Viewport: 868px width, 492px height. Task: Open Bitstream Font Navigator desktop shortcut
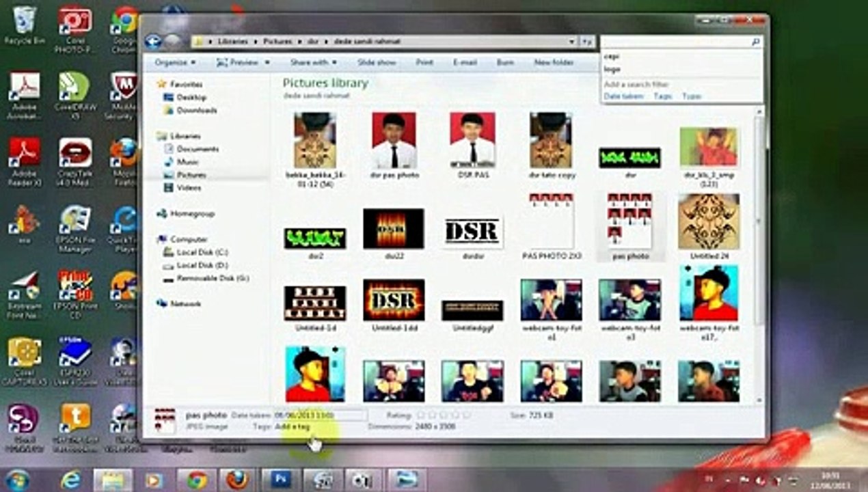click(x=25, y=295)
